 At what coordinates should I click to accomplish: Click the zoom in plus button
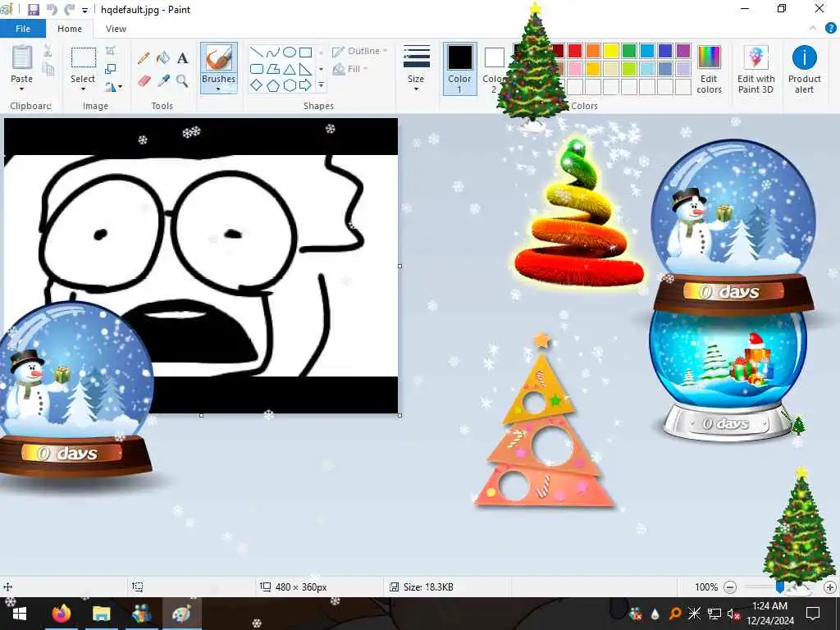pos(830,587)
